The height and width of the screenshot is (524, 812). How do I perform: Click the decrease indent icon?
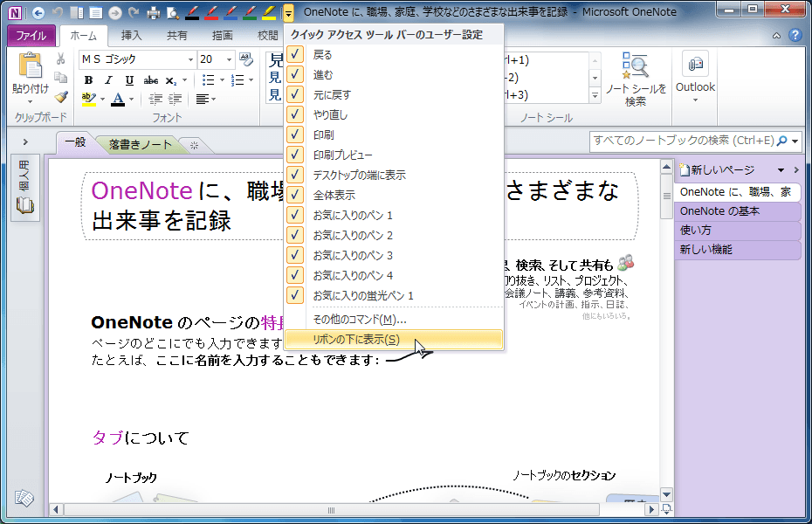[155, 99]
